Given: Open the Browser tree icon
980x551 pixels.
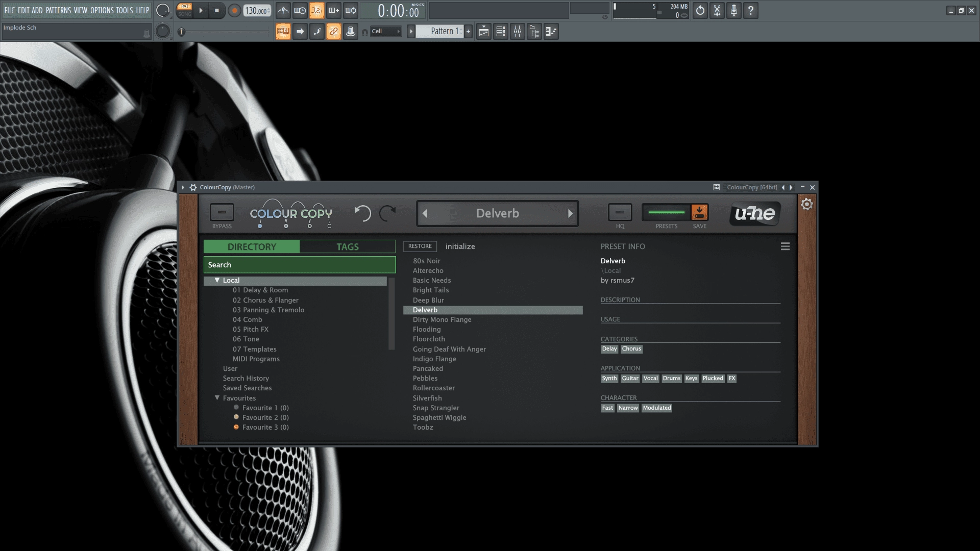Looking at the screenshot, I should (x=534, y=32).
